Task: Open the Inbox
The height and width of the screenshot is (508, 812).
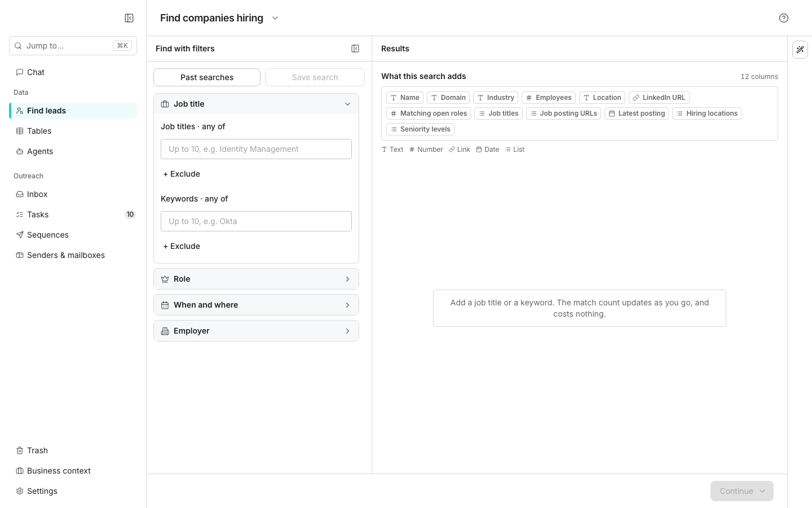Action: tap(73, 194)
